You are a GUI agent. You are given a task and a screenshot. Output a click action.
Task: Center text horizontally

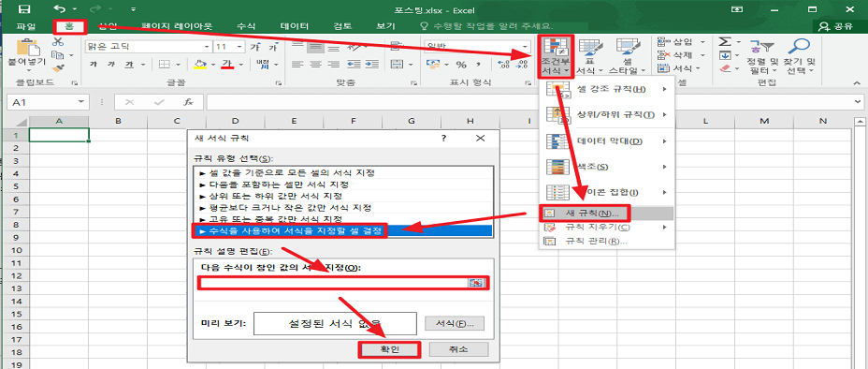point(315,65)
